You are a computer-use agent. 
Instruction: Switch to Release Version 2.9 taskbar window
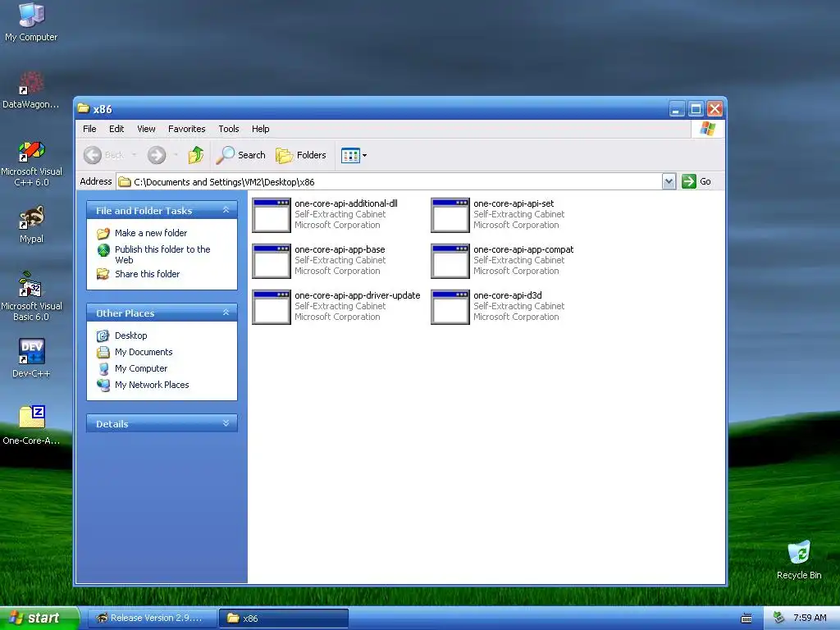(152, 619)
